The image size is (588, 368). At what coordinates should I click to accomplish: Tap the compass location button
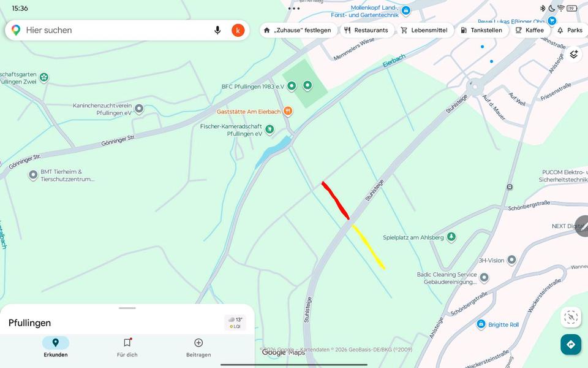click(x=571, y=317)
